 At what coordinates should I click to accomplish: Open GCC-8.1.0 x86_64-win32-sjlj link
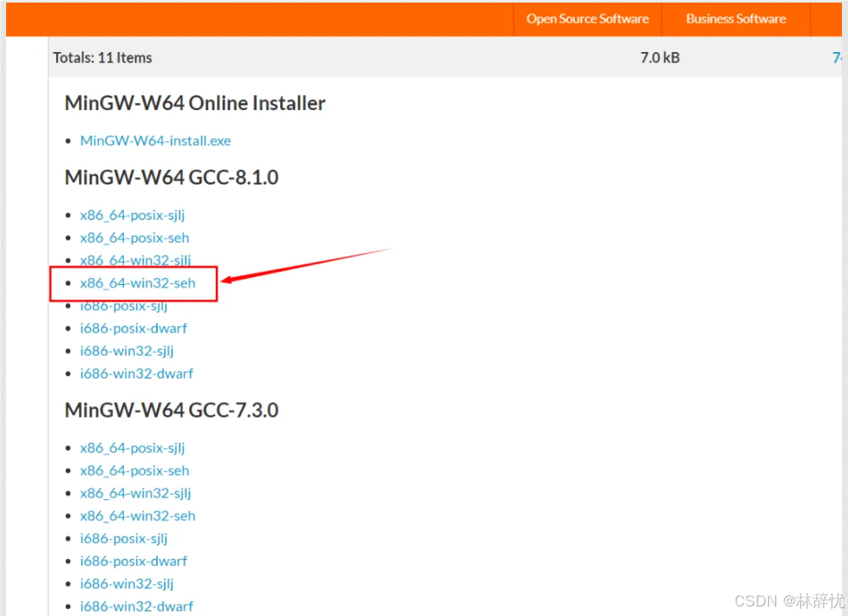pyautogui.click(x=135, y=260)
